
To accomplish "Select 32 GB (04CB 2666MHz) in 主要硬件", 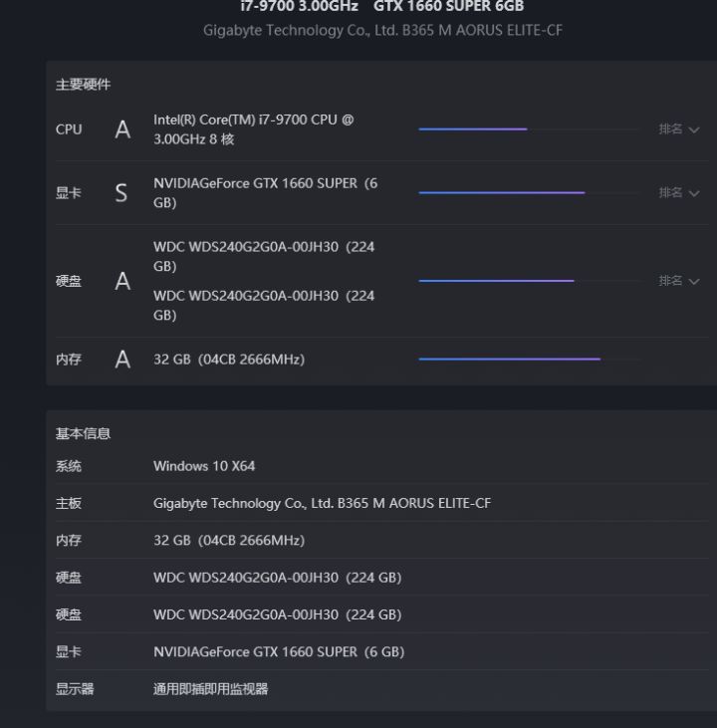I will [x=229, y=360].
